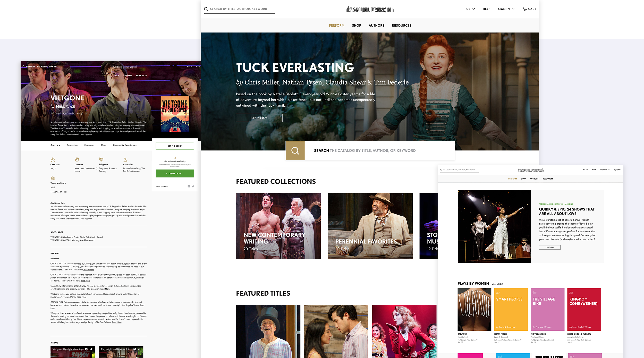Screen dimensions: 644x358
Task: Open SHOP menu on the main page
Action: coord(357,25)
